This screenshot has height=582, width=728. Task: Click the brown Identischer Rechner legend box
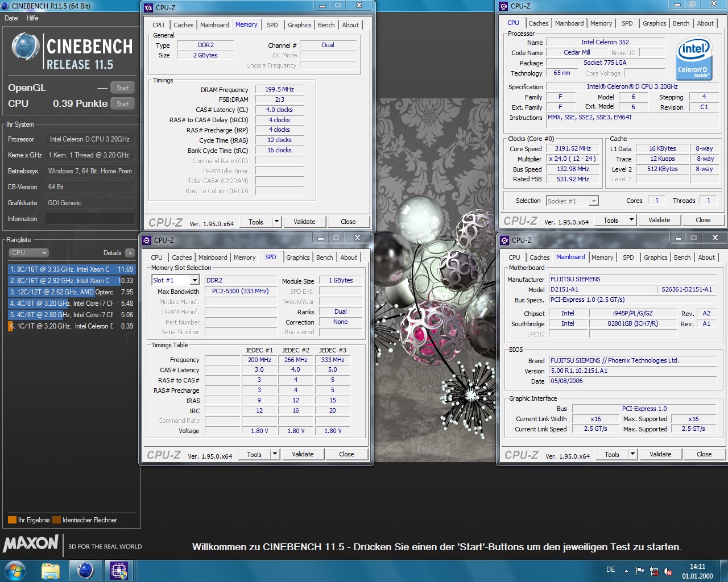point(56,519)
